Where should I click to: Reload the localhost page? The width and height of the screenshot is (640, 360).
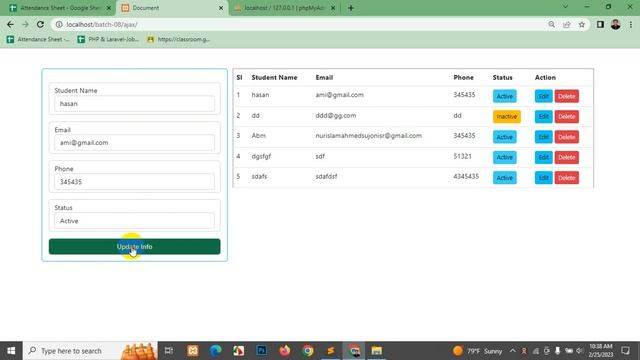[x=40, y=24]
